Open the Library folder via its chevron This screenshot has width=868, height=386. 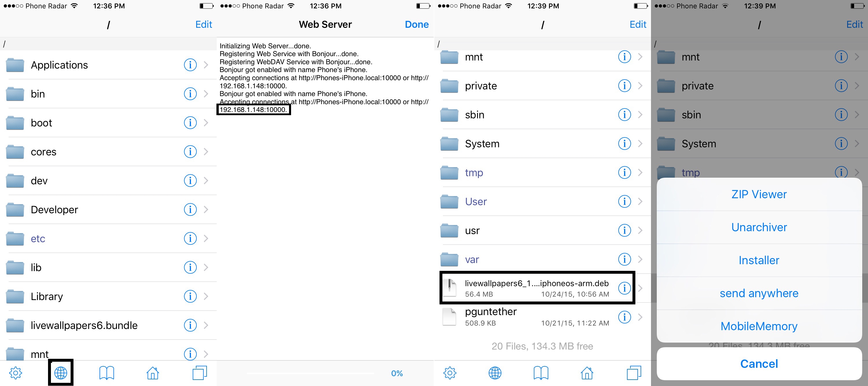click(206, 296)
